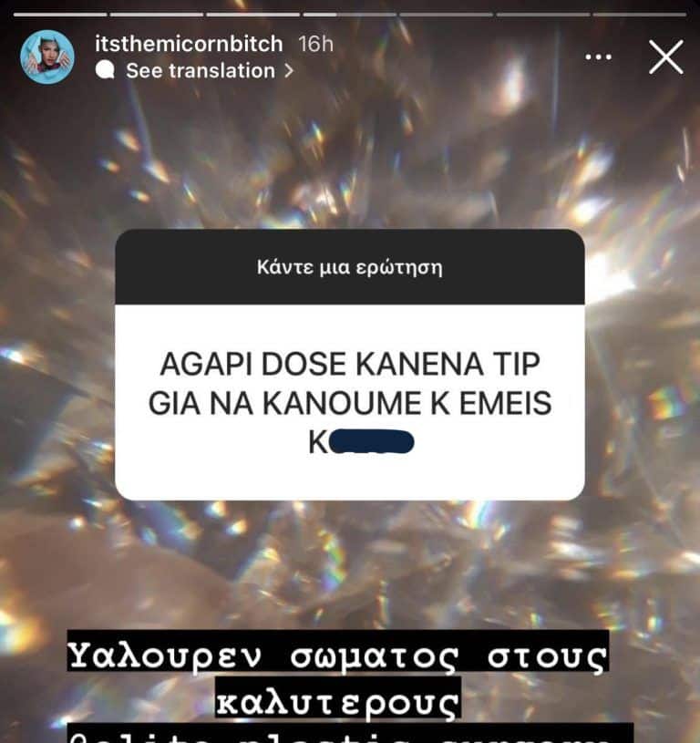Select the fifth story progress segment
Viewport: 700px width, 743px height.
(446, 15)
